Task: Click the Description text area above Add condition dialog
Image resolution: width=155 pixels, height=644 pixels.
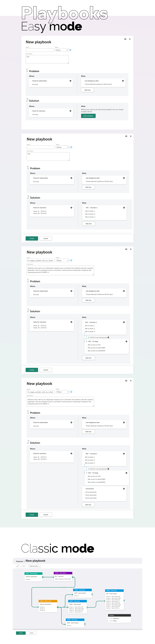Action: coord(47,59)
